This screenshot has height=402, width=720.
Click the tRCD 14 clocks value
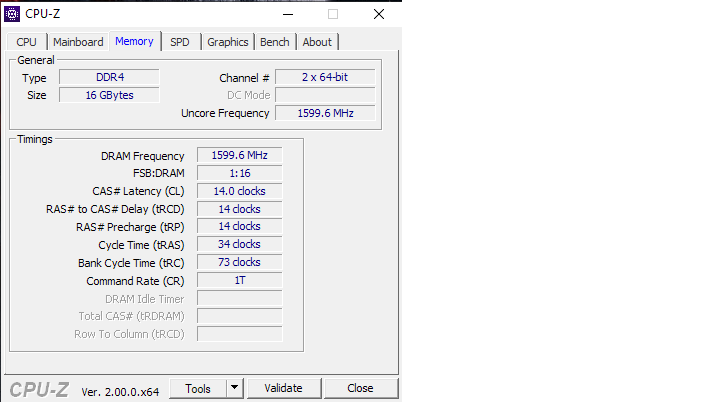point(240,209)
